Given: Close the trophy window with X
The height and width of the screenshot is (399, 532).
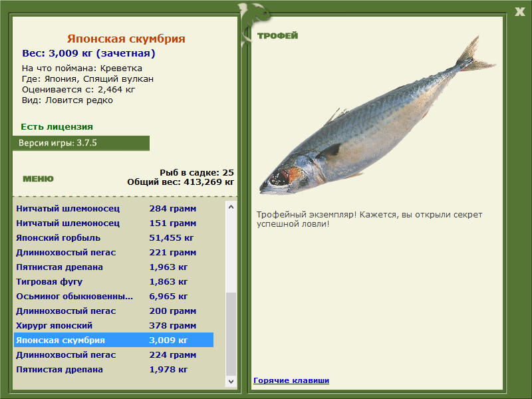Looking at the screenshot, I should [519, 12].
